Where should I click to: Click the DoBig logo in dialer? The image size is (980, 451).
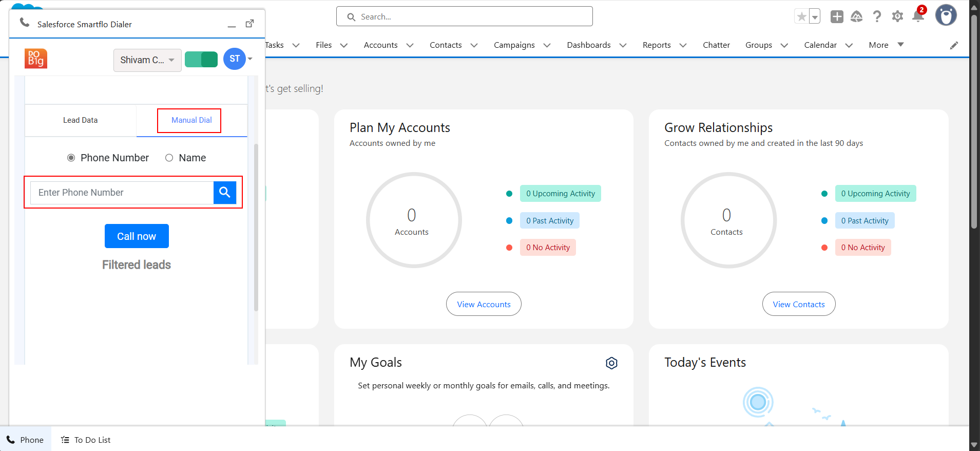pos(36,59)
